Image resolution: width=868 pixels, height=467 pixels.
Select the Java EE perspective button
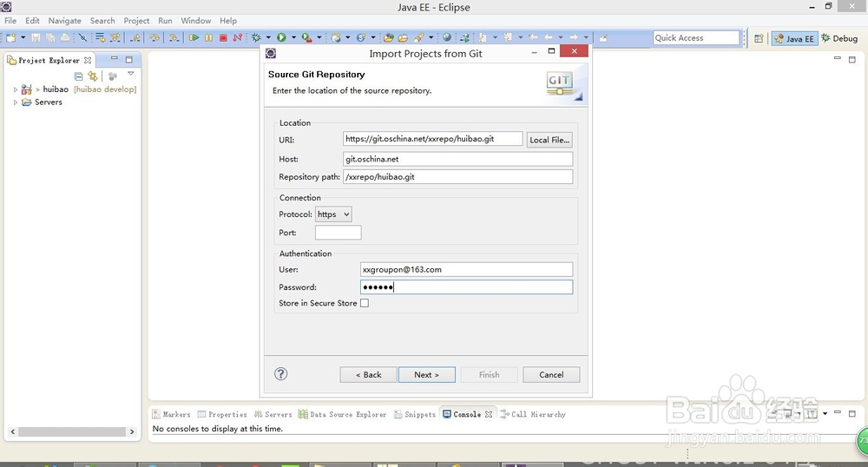pos(794,38)
